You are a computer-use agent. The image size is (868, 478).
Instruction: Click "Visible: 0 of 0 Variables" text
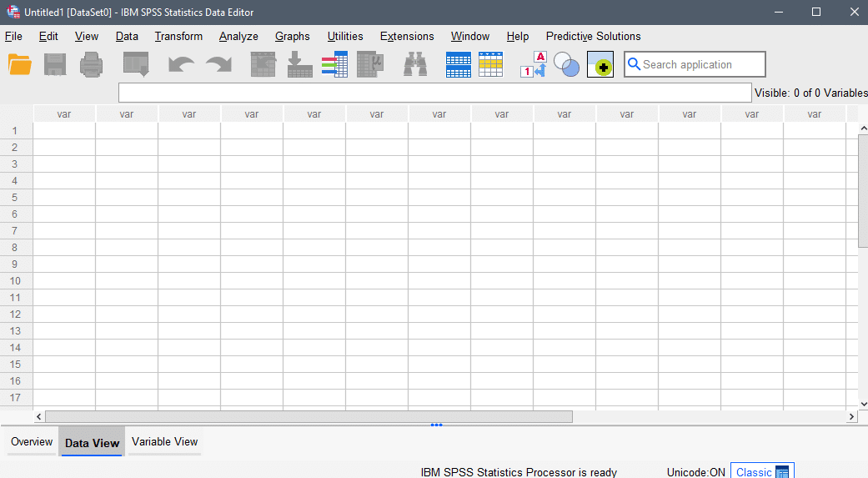(x=811, y=93)
